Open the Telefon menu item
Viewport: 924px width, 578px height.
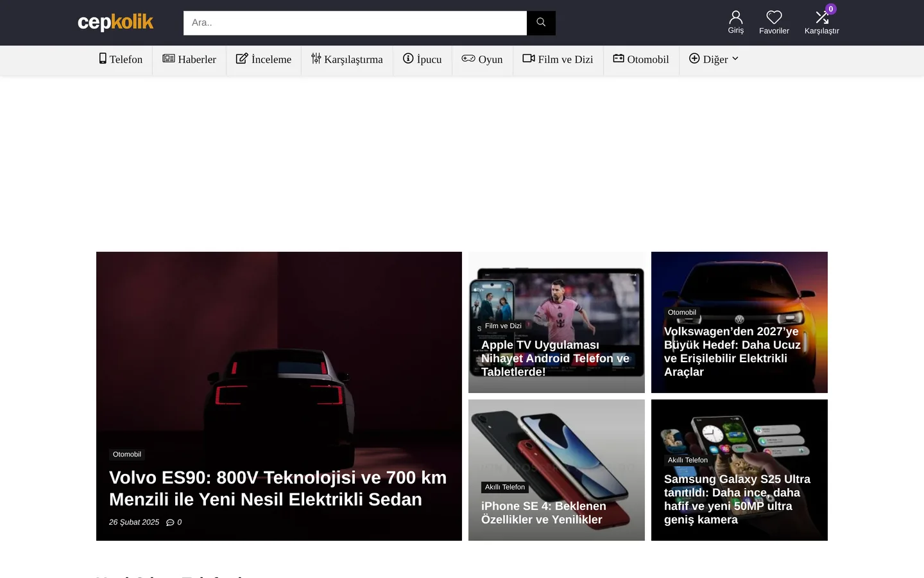point(121,59)
